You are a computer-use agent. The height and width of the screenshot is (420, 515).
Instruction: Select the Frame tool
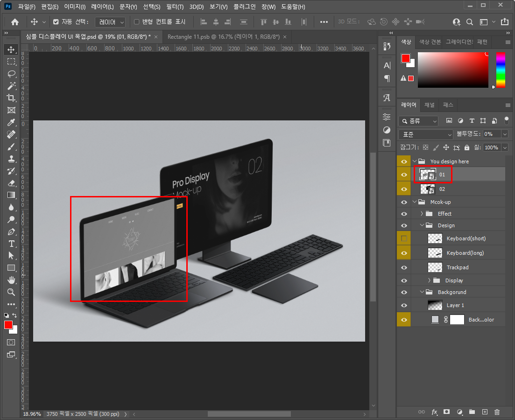[x=11, y=110]
